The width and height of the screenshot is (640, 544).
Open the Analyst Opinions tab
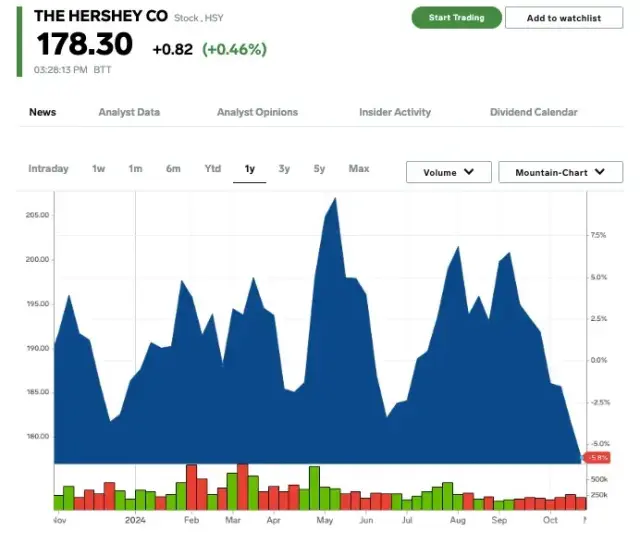click(257, 112)
